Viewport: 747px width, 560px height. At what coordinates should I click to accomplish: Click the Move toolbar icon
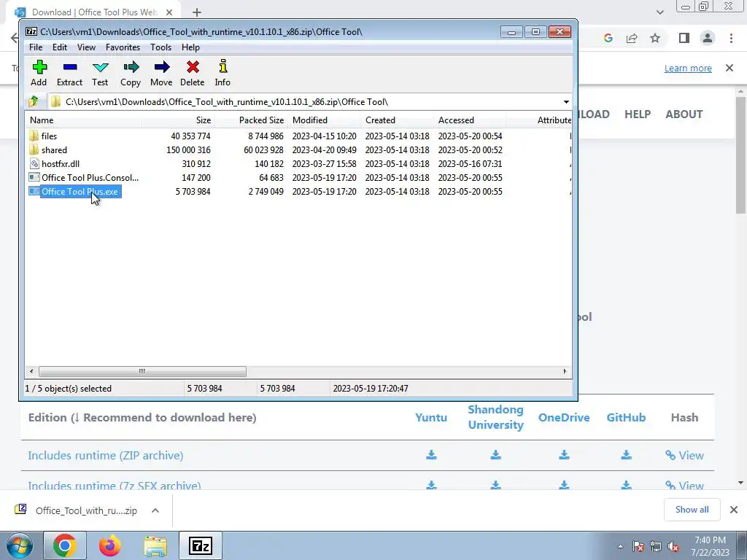coord(161,67)
